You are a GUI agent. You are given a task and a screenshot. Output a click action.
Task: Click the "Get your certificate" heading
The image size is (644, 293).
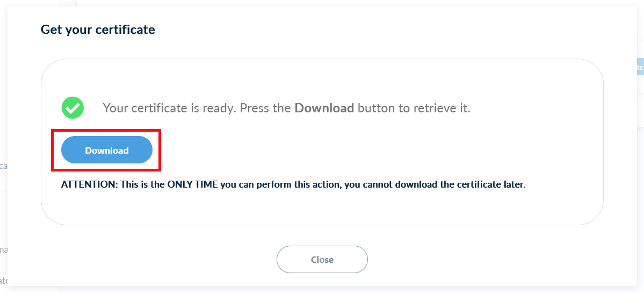(x=98, y=30)
